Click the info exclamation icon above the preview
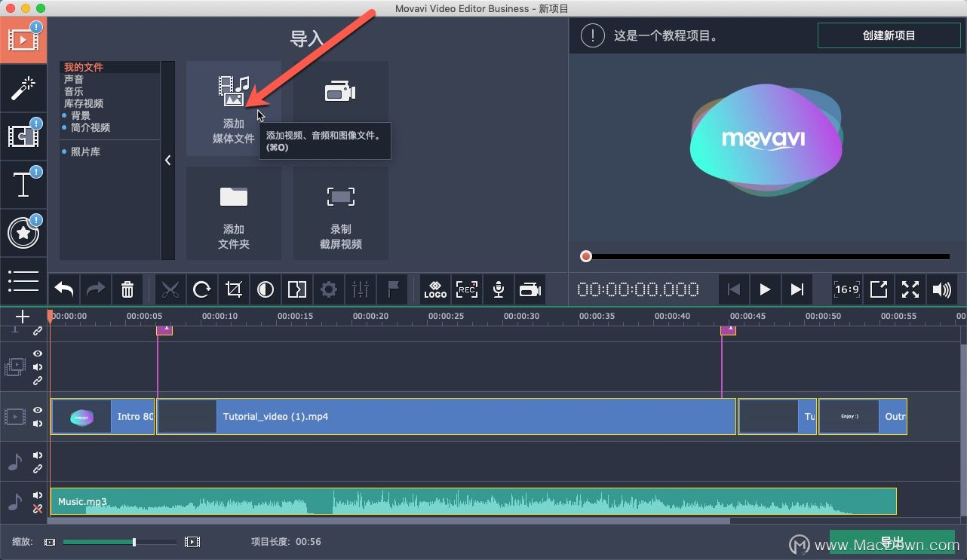This screenshot has height=560, width=967. point(593,35)
